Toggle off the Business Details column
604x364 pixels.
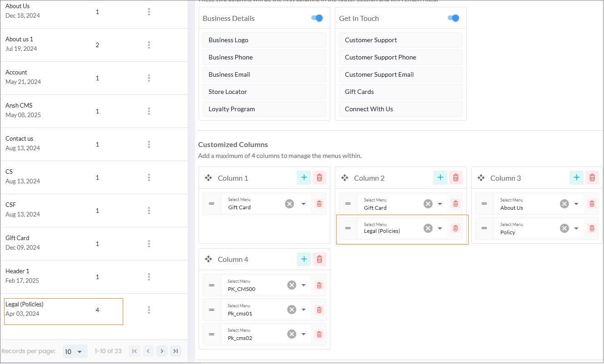point(317,18)
